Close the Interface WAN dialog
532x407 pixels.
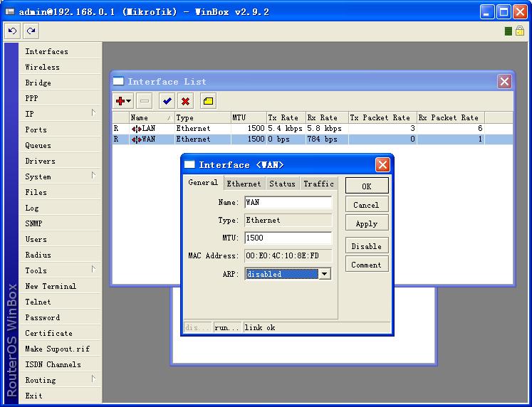tap(382, 165)
